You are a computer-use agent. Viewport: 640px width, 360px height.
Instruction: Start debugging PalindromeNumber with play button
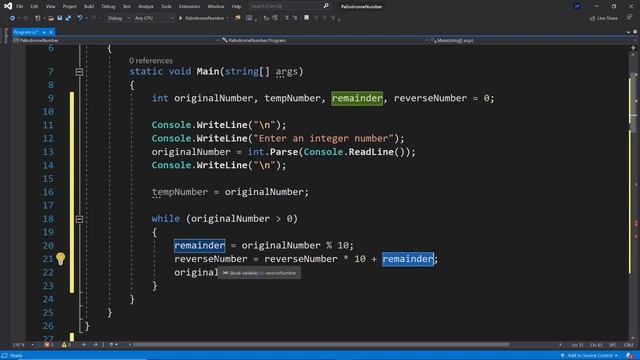[202, 18]
